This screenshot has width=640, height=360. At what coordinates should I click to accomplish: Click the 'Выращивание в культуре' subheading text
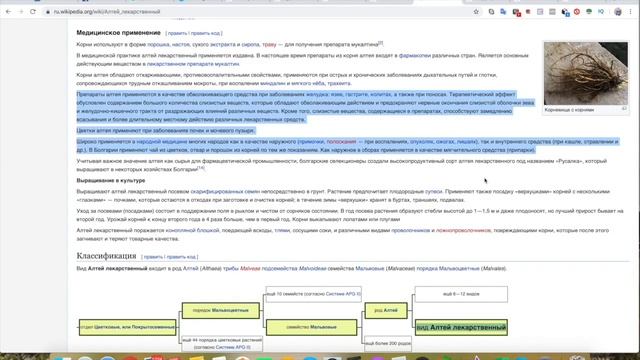tap(111, 180)
